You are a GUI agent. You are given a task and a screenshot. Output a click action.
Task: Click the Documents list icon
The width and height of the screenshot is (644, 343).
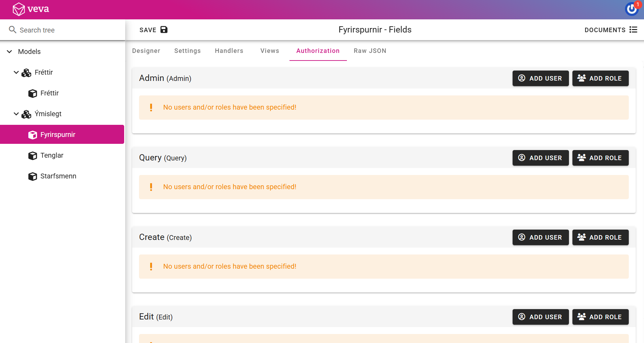[x=633, y=30]
